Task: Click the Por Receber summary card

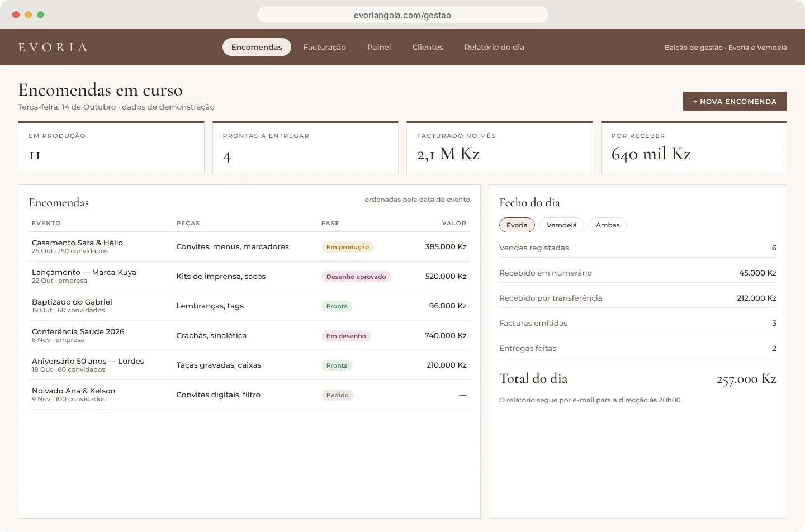Action: (694, 148)
